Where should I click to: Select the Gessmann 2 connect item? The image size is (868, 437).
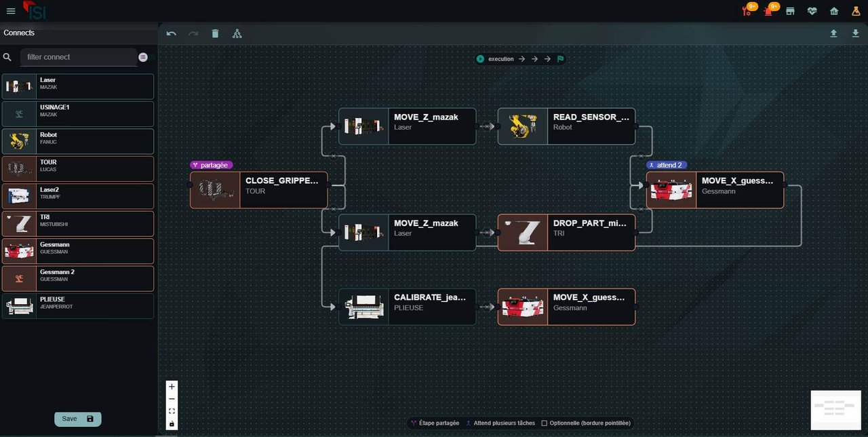pyautogui.click(x=78, y=278)
